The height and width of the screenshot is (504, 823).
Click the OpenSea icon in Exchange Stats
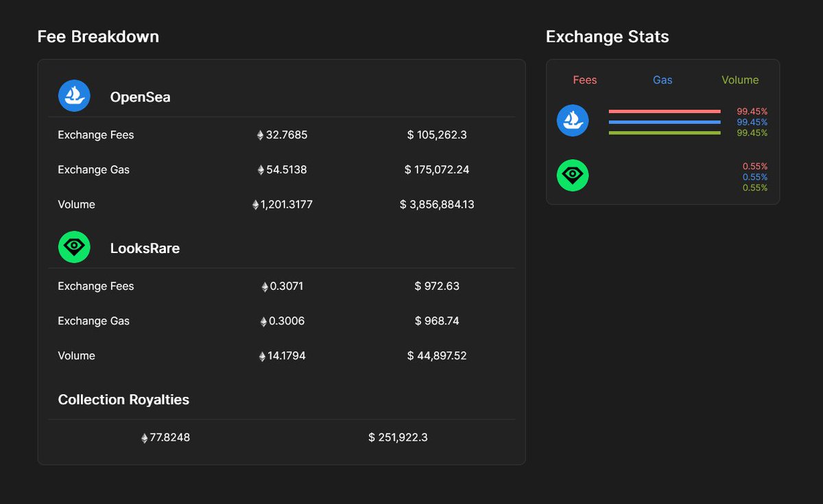(x=573, y=121)
